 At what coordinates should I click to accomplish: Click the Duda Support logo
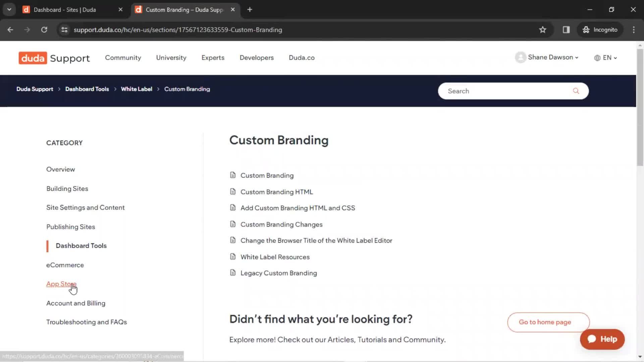point(54,58)
